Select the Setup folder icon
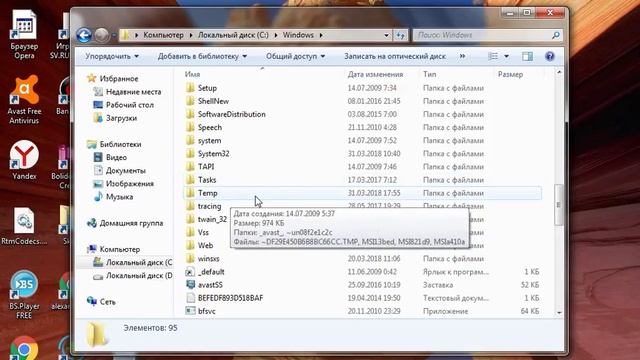 point(190,88)
